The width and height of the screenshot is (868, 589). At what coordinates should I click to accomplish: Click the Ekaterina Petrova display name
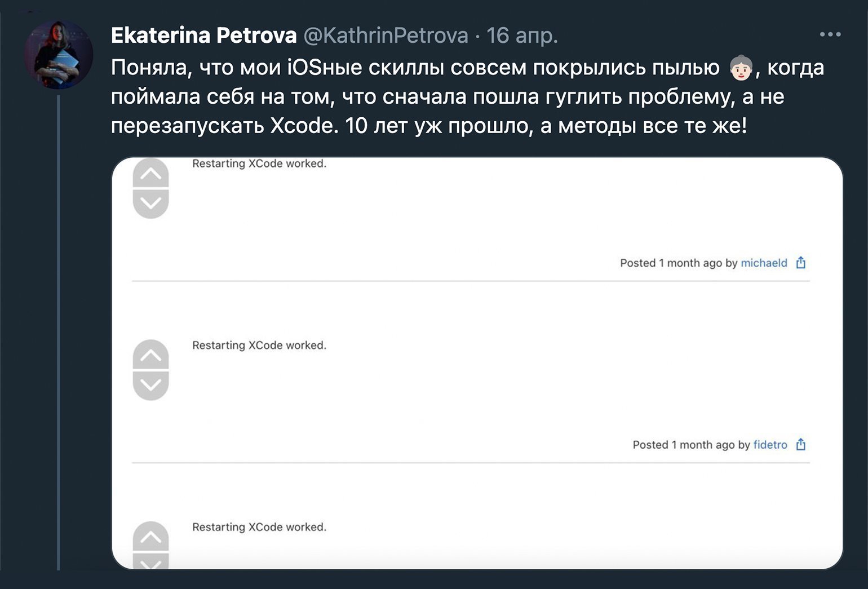[x=203, y=35]
